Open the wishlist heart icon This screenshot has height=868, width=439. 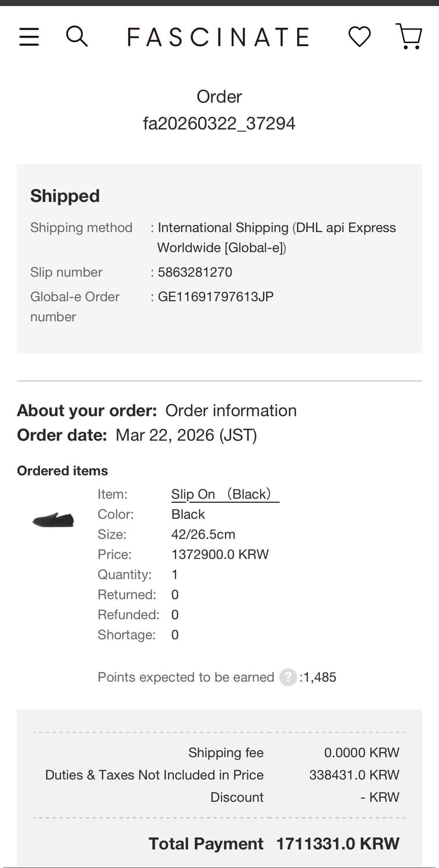coord(359,37)
